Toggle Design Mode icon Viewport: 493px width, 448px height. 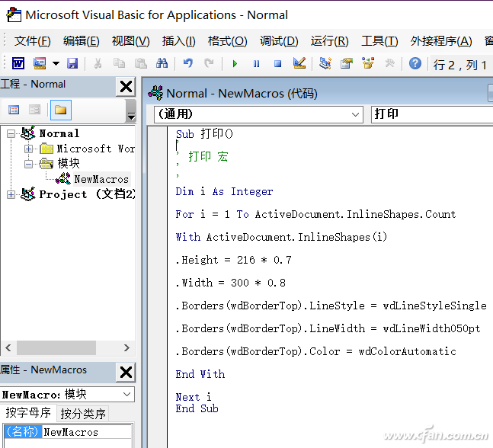pos(299,64)
